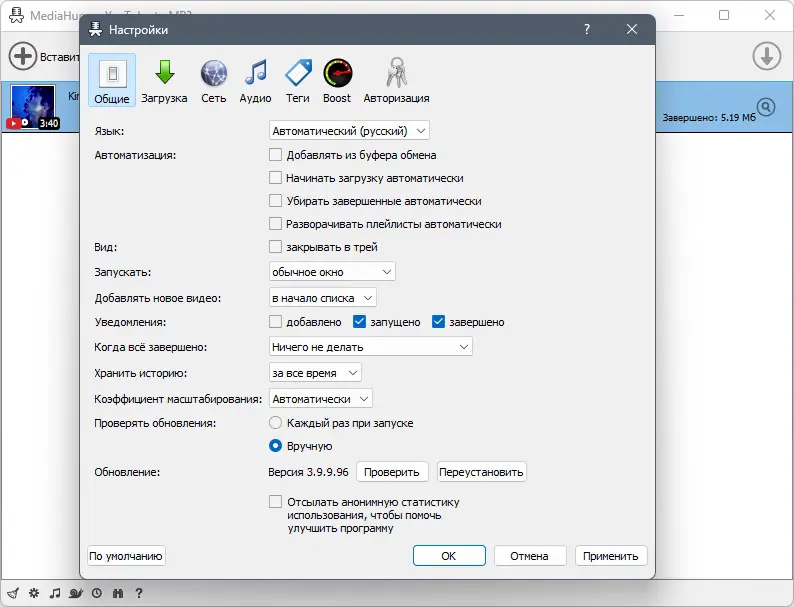Image resolution: width=794 pixels, height=607 pixels.
Task: Click the plus paste icon in main window
Action: click(23, 56)
